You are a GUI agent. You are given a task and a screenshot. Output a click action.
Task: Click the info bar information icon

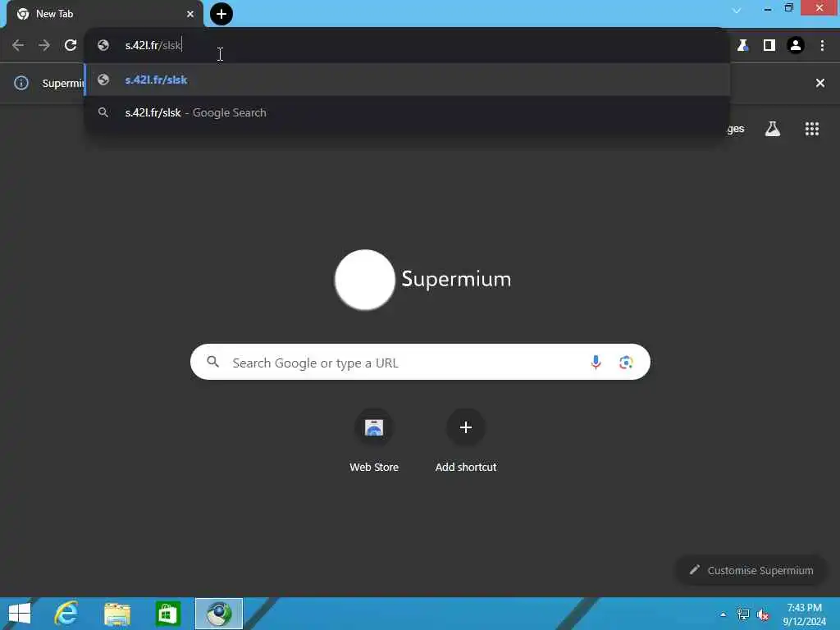pyautogui.click(x=21, y=83)
